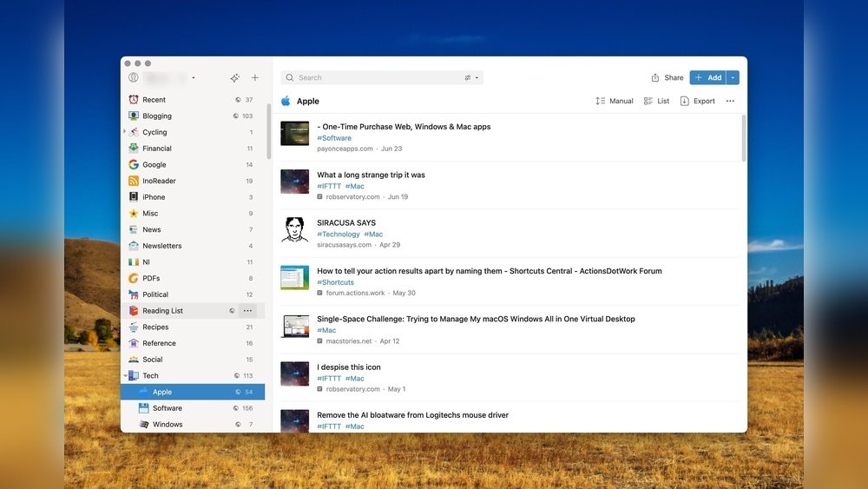Click the Windows collection icon
868x489 pixels.
[x=143, y=424]
